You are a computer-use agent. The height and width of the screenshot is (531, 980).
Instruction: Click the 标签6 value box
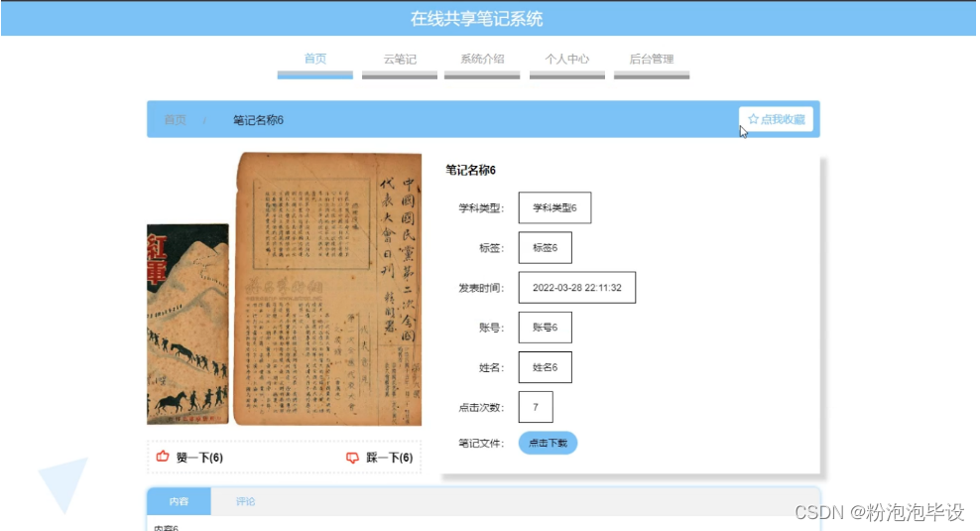click(x=545, y=248)
